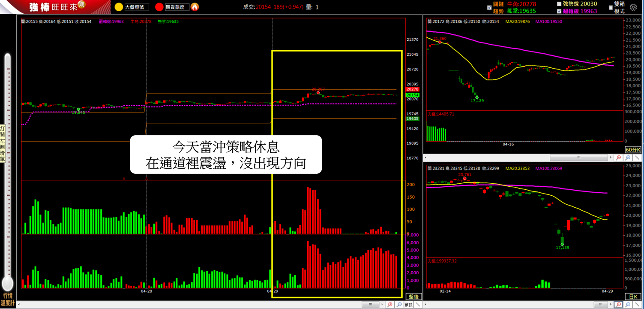Zoom out on the main intraday chart
This screenshot has height=309, width=644.
coord(399,305)
